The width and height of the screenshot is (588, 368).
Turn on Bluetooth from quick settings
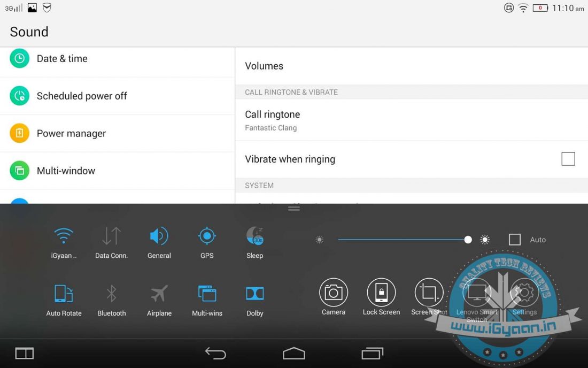tap(111, 294)
